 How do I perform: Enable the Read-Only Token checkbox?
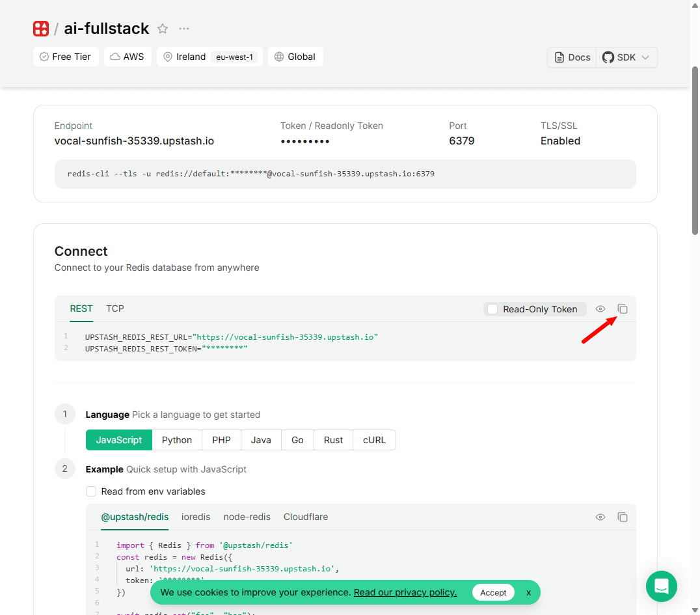493,309
